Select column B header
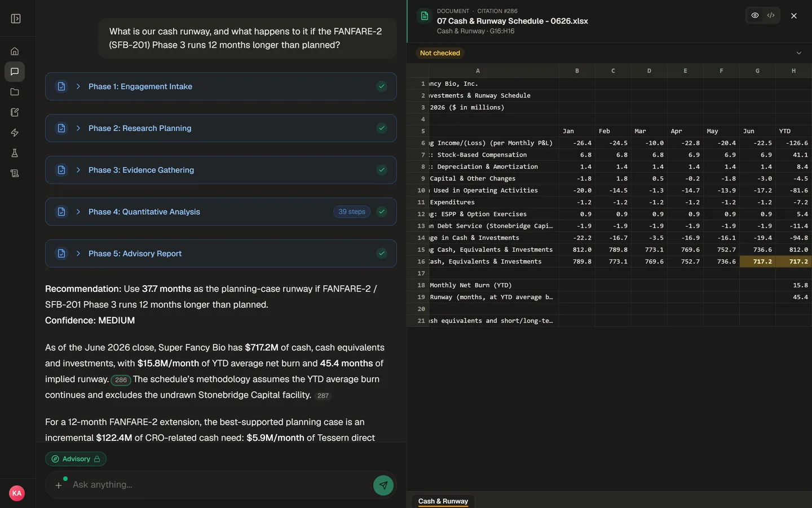This screenshot has height=508, width=812. pyautogui.click(x=577, y=71)
